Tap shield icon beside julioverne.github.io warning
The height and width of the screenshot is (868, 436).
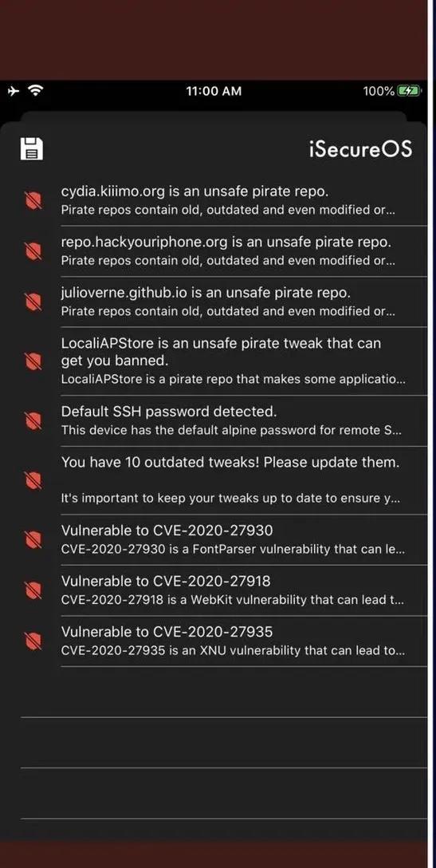[33, 302]
